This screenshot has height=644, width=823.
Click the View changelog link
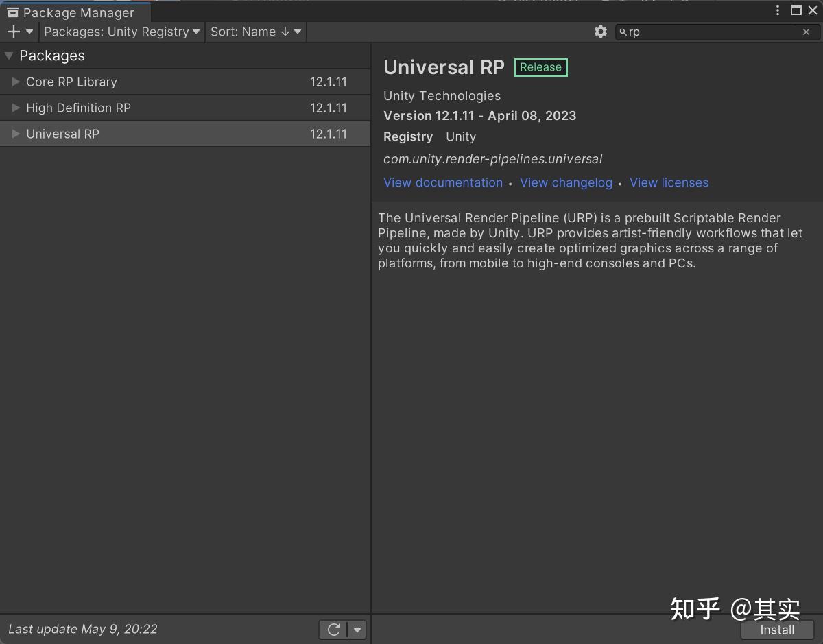(x=566, y=182)
